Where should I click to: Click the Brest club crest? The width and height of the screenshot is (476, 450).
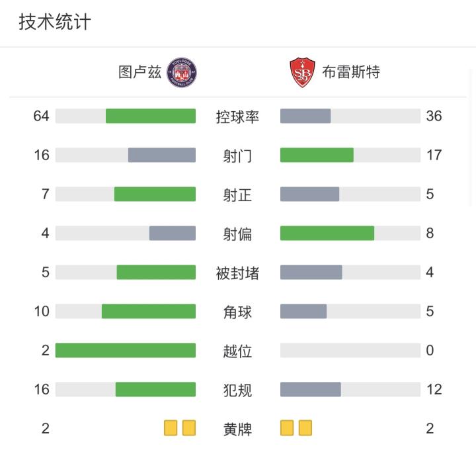302,72
